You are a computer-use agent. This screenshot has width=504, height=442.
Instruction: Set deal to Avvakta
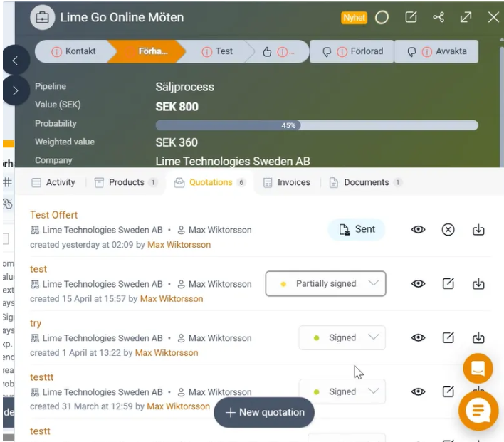pos(436,51)
